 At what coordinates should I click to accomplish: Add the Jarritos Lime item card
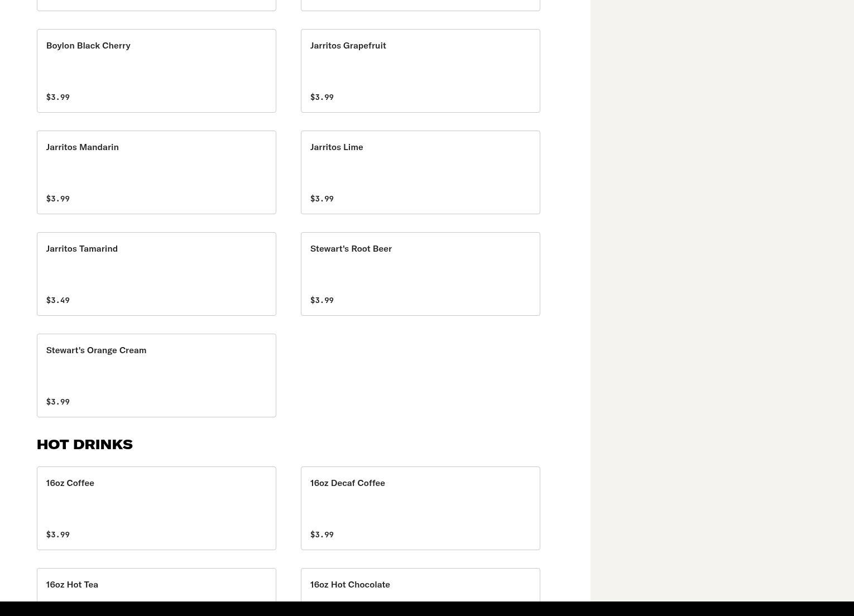point(420,172)
